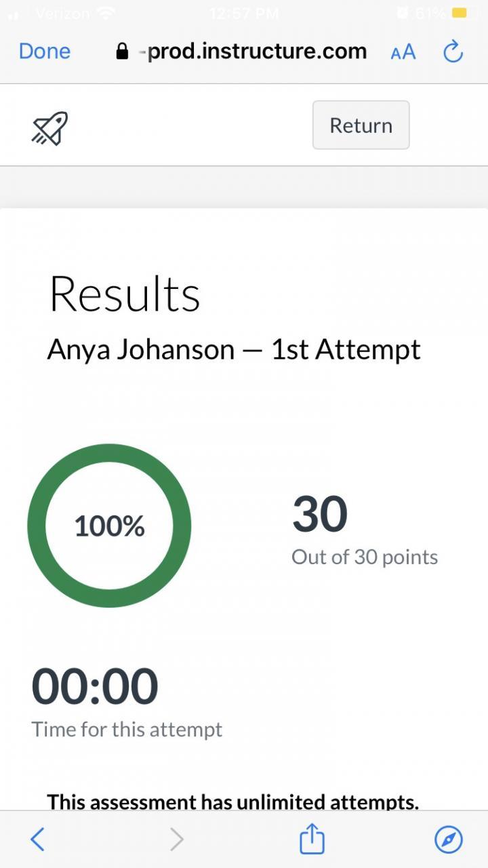Tap Done to close the browser view
Image resolution: width=488 pixels, height=868 pixels.
coord(45,52)
